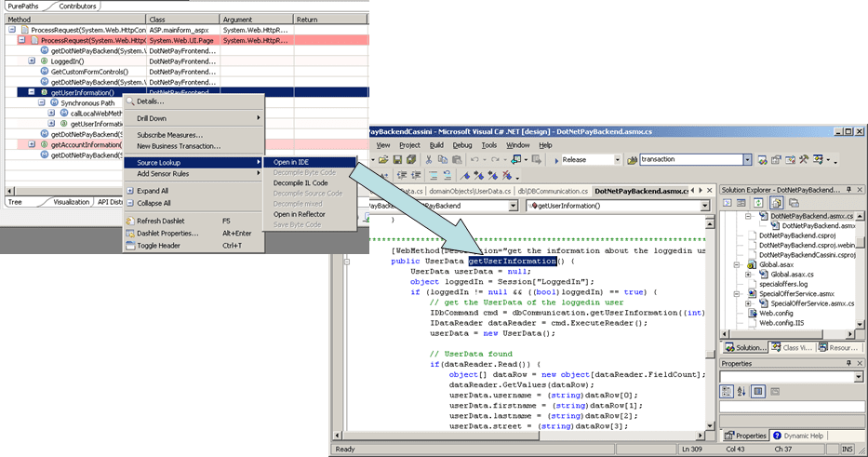Click the Refresh icon in Solution Explorer
The image size is (868, 457).
(758, 203)
